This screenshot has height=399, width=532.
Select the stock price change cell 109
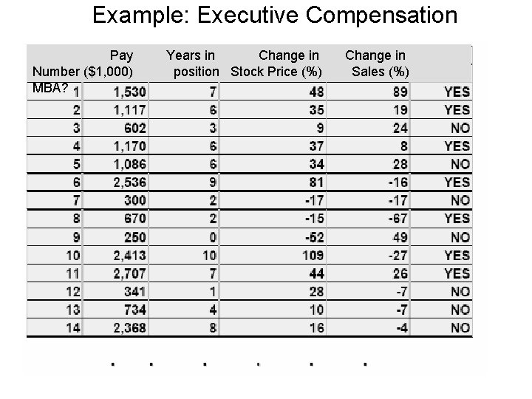313,256
